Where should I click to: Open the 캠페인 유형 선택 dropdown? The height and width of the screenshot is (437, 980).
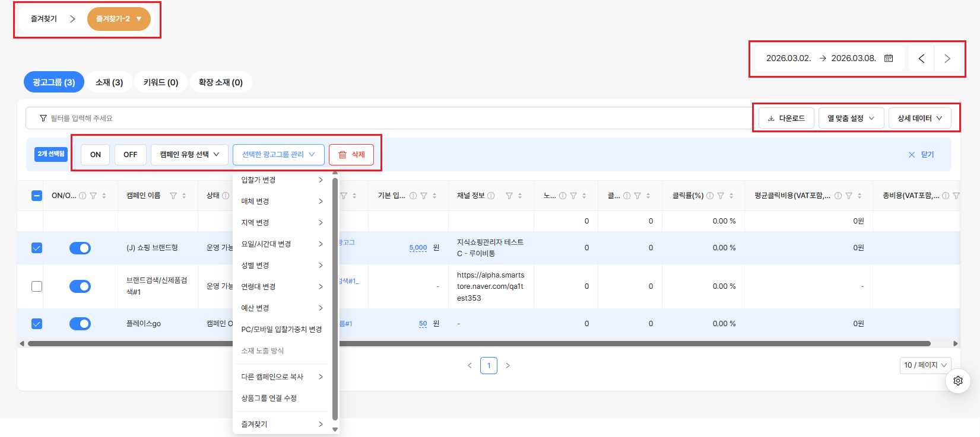click(189, 154)
